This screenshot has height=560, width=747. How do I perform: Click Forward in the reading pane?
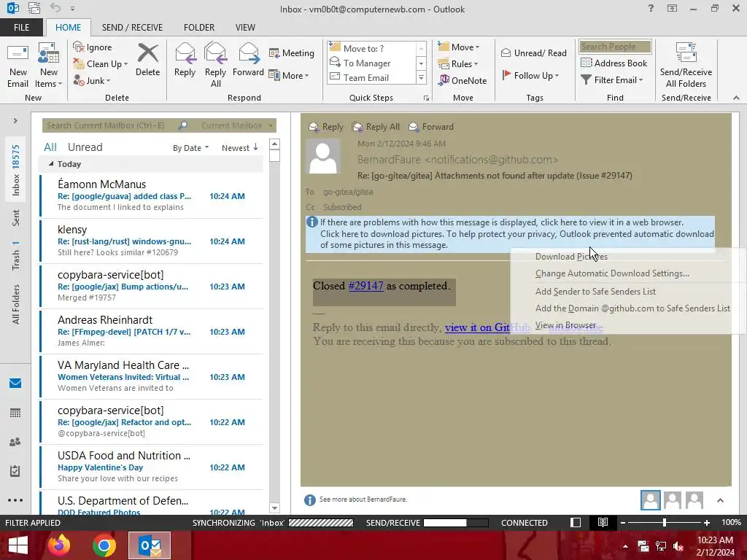coord(431,127)
